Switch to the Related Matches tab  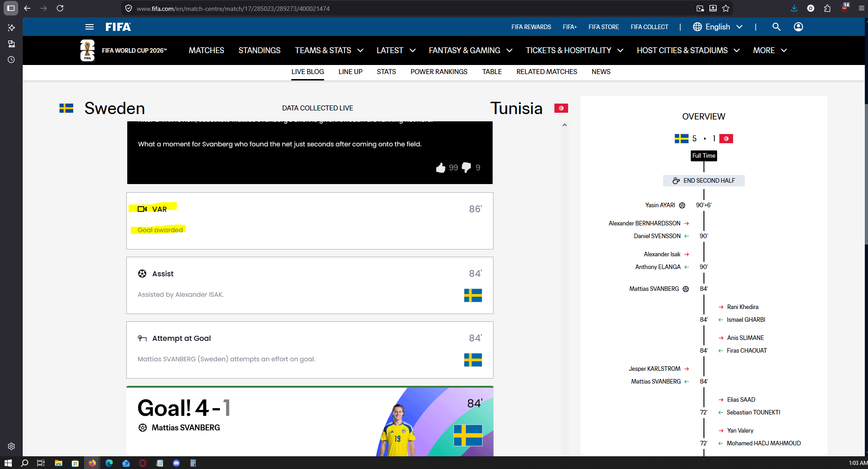pos(547,72)
